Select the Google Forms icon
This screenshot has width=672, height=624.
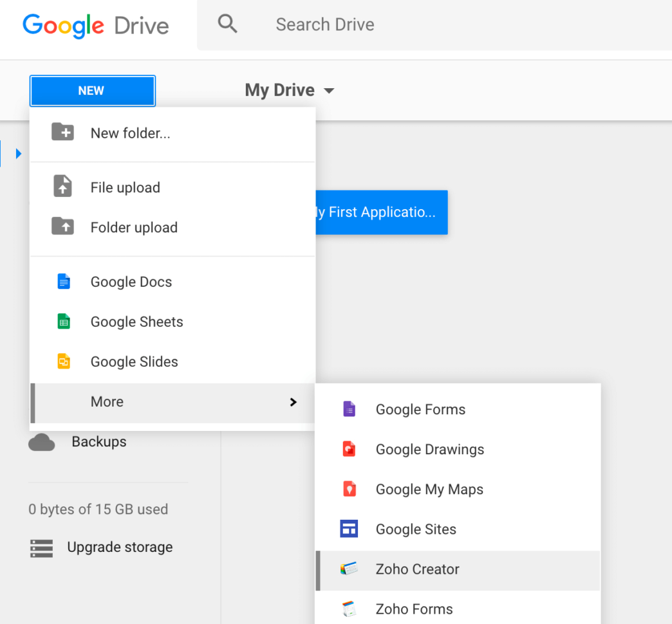(349, 409)
